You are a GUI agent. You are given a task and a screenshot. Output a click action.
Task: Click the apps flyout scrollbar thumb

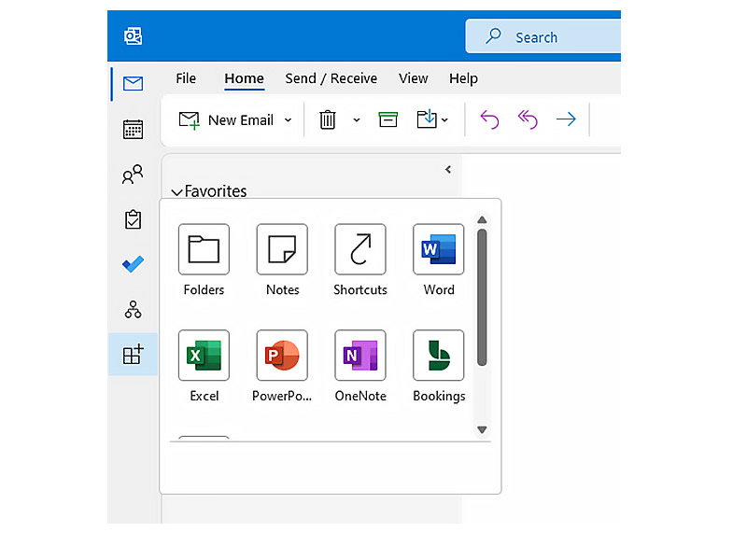tap(482, 298)
